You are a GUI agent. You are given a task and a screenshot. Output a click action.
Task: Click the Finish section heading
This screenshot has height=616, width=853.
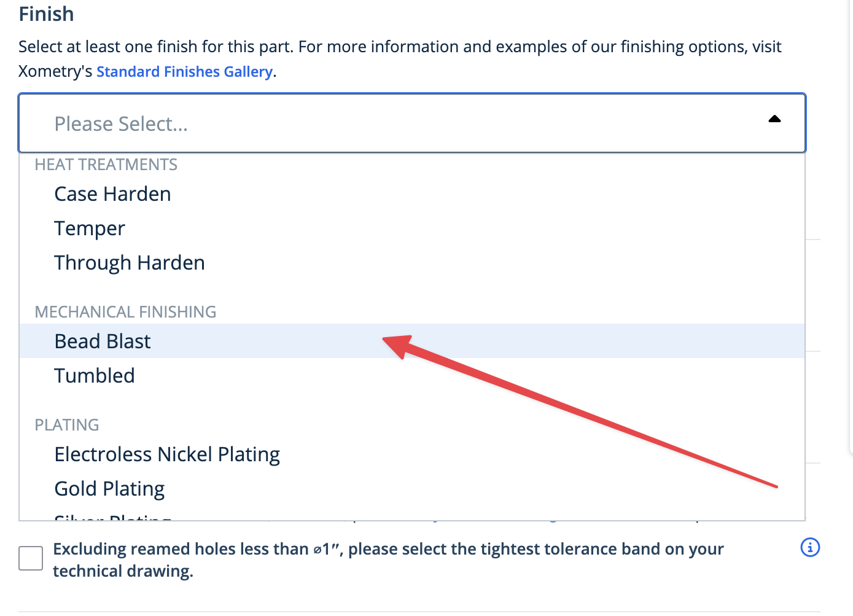click(46, 14)
